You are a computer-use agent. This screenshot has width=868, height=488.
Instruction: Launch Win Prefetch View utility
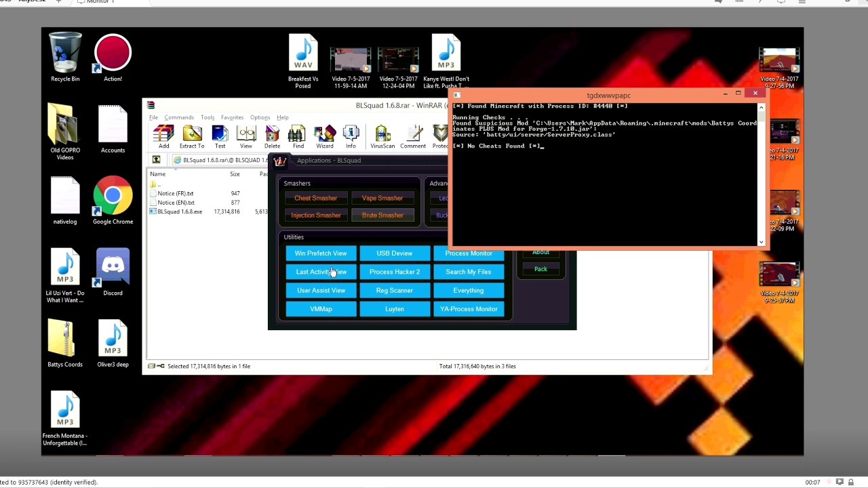[321, 253]
